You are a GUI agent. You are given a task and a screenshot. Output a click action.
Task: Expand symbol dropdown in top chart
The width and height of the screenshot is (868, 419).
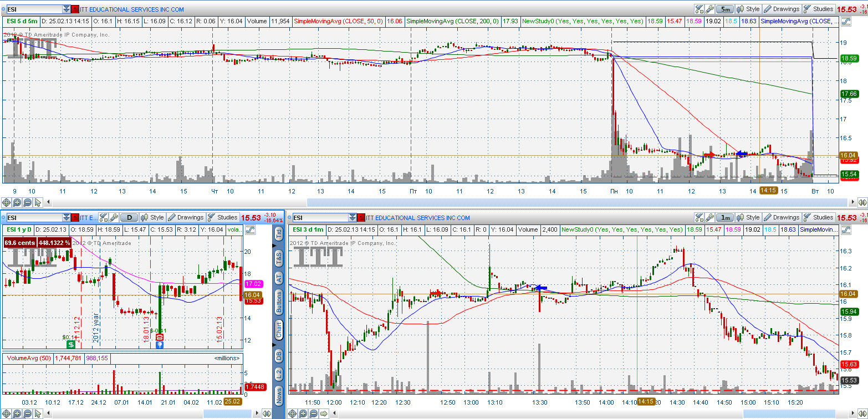pyautogui.click(x=67, y=9)
